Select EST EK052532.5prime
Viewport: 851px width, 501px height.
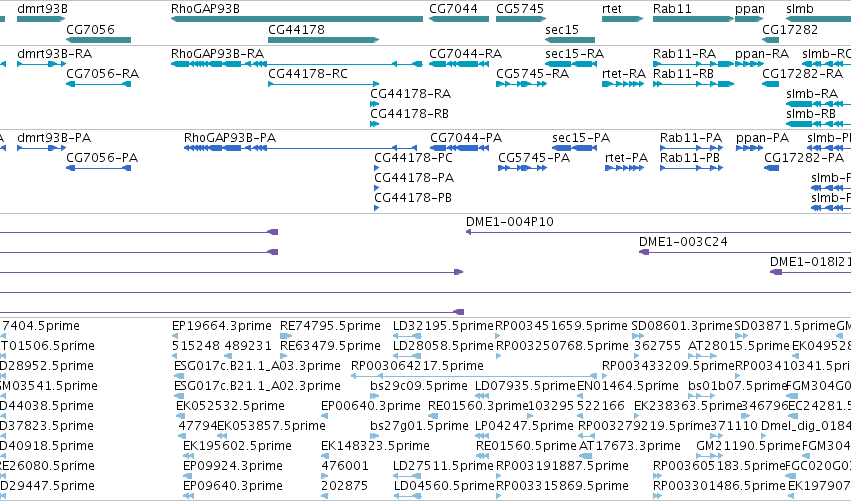click(230, 406)
